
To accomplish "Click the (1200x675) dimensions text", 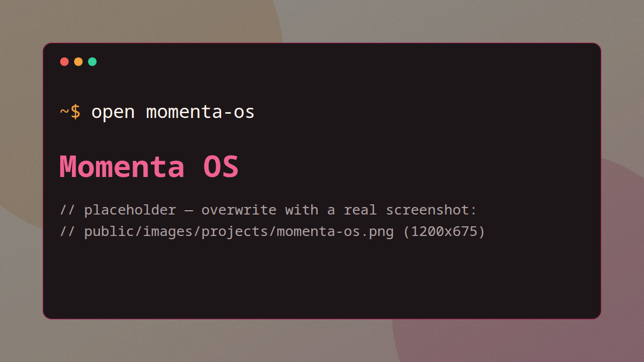I will point(444,232).
